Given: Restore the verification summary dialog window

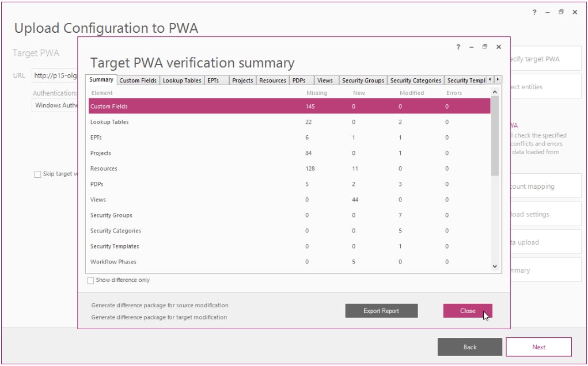Looking at the screenshot, I should 484,47.
